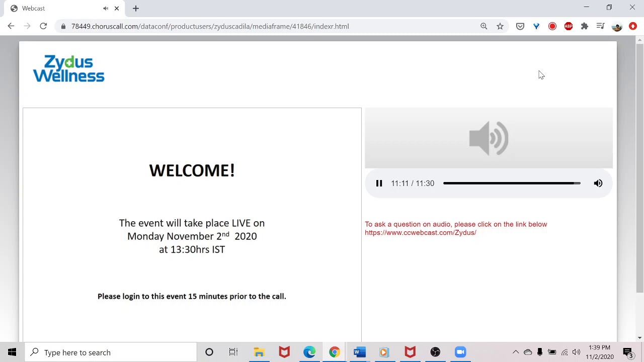Viewport: 644px width, 362px height.
Task: Mute the audio player volume
Action: (598, 184)
